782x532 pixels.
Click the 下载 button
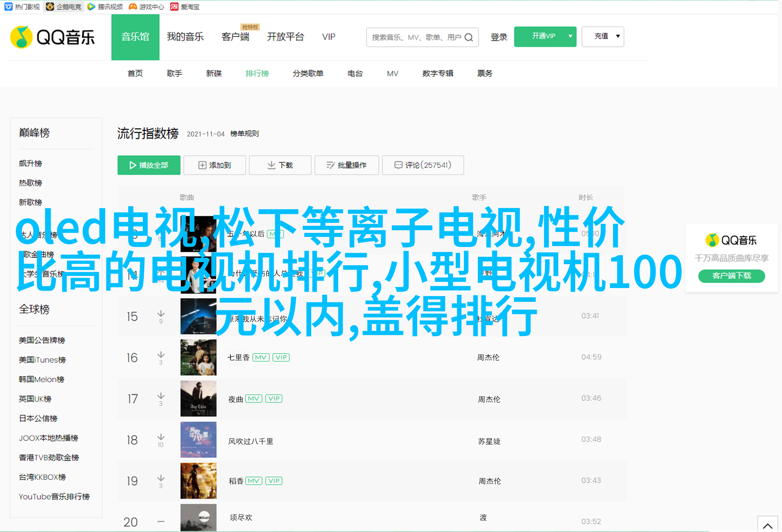(280, 165)
